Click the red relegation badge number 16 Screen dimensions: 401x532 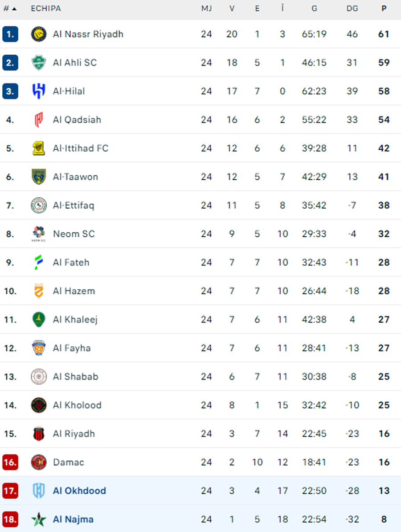[10, 462]
